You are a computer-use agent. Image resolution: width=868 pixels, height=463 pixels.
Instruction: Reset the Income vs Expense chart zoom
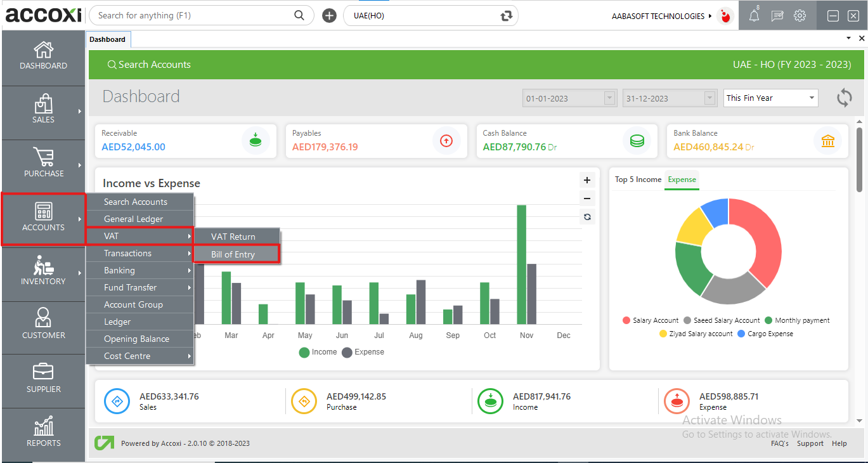[587, 217]
